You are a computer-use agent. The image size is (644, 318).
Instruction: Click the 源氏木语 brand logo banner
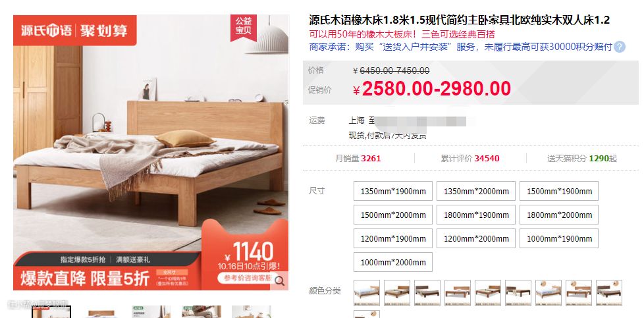coord(75,30)
